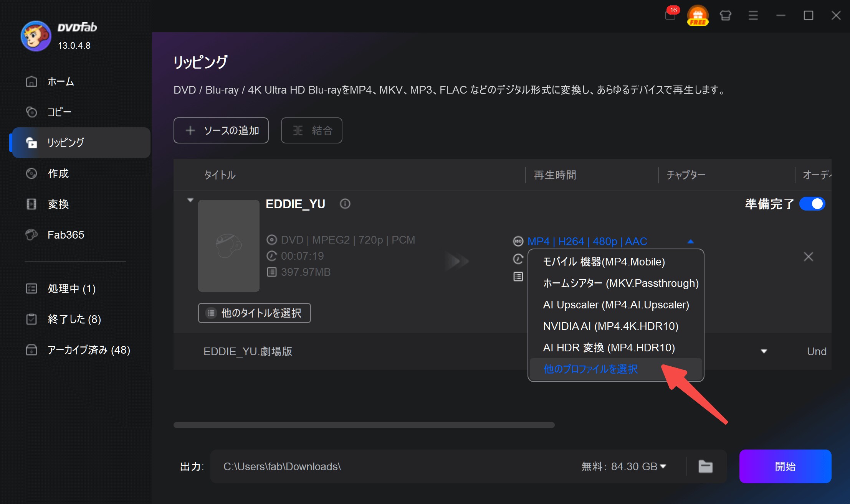Remove EDDIE_YU source with X icon
The width and height of the screenshot is (850, 504).
pyautogui.click(x=808, y=257)
